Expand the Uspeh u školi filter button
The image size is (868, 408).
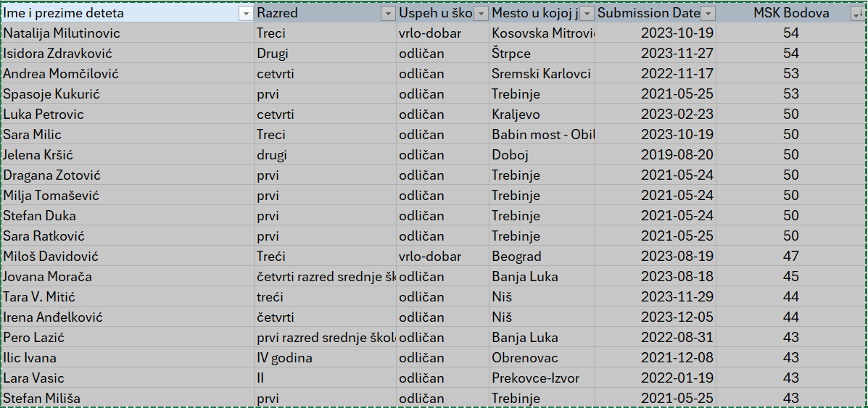point(480,14)
